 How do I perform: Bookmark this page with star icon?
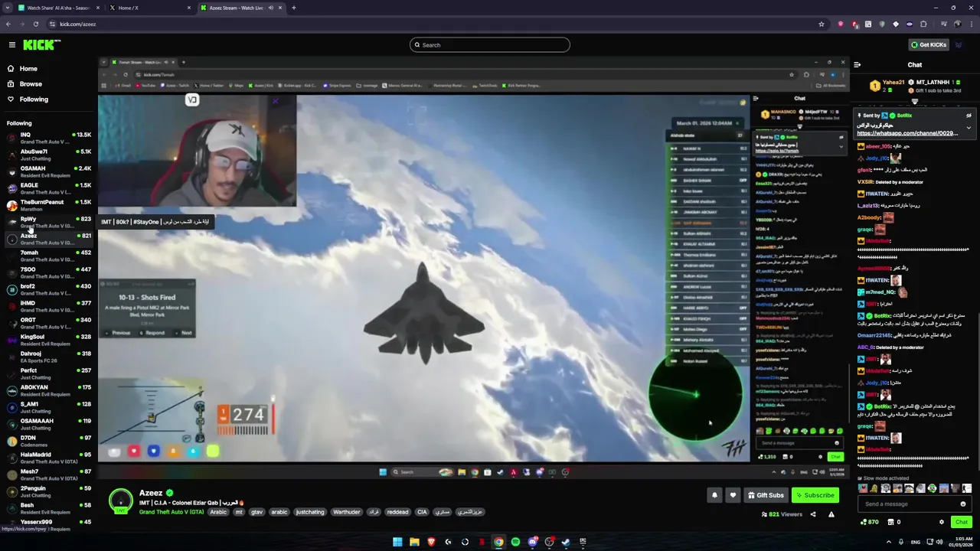pos(822,24)
